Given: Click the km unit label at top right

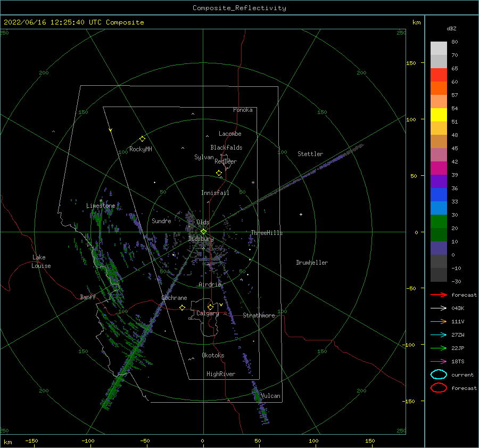Looking at the screenshot, I should 416,22.
